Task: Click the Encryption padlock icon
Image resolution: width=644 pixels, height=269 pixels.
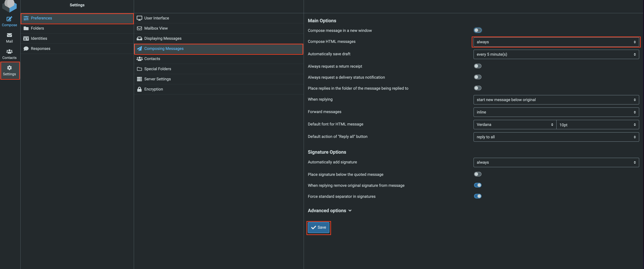Action: 140,89
